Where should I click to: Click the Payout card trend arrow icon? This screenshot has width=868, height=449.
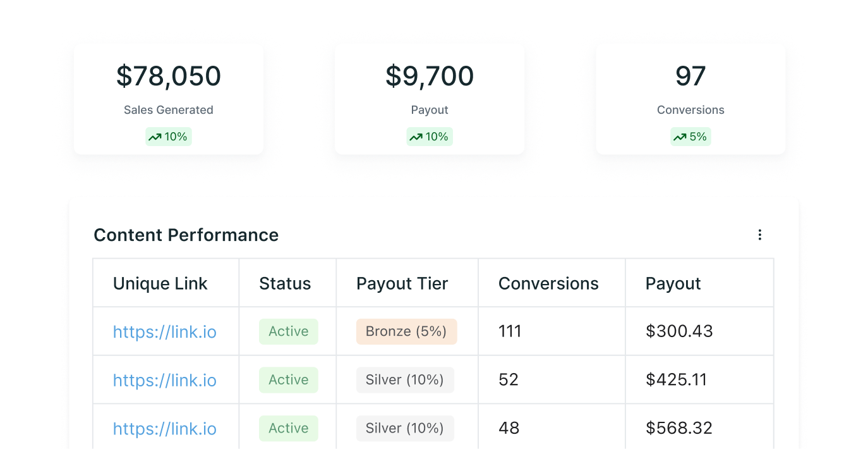[416, 137]
